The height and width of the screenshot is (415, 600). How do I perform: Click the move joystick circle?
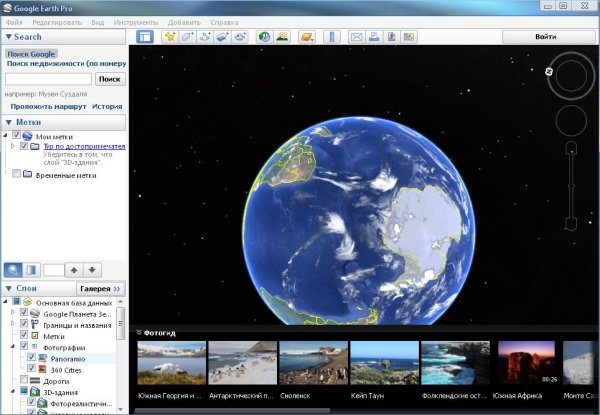pyautogui.click(x=571, y=120)
